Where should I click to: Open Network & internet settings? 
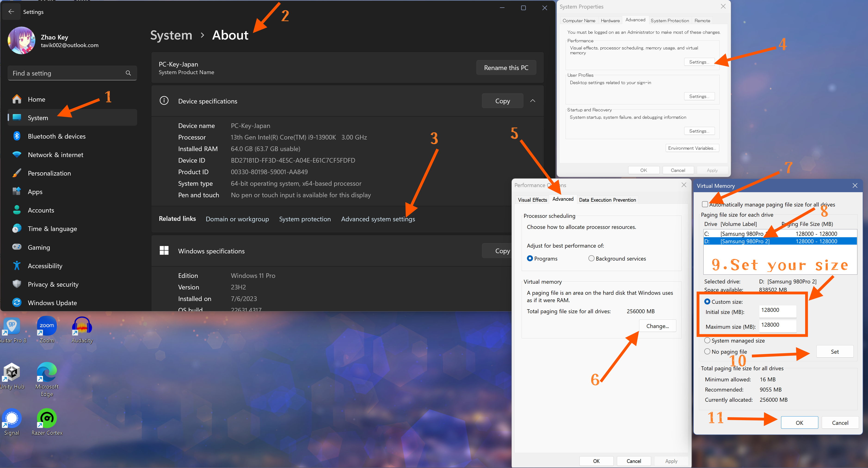(x=72, y=155)
